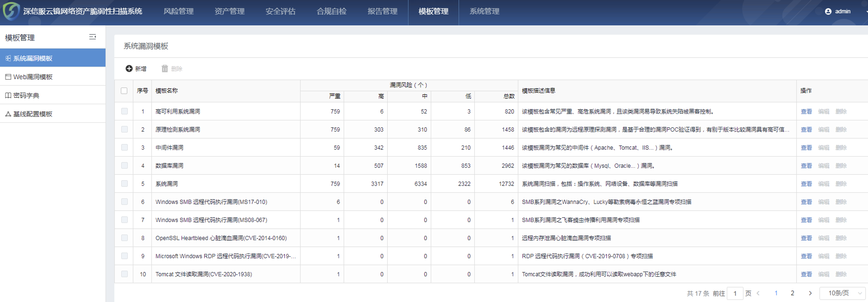The height and width of the screenshot is (302, 868).
Task: Select 密码字典 in the sidebar
Action: 53,95
